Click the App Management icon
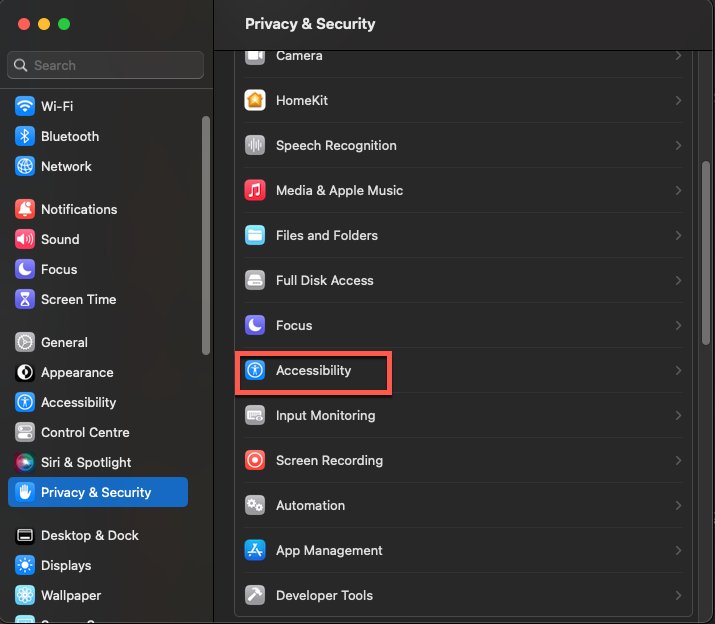Image resolution: width=715 pixels, height=624 pixels. 255,551
